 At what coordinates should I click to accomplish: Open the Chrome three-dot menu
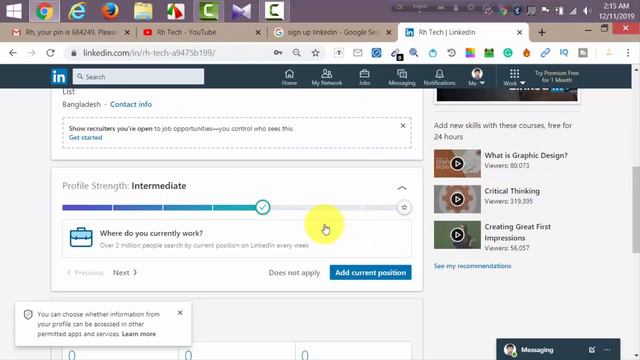(x=628, y=53)
